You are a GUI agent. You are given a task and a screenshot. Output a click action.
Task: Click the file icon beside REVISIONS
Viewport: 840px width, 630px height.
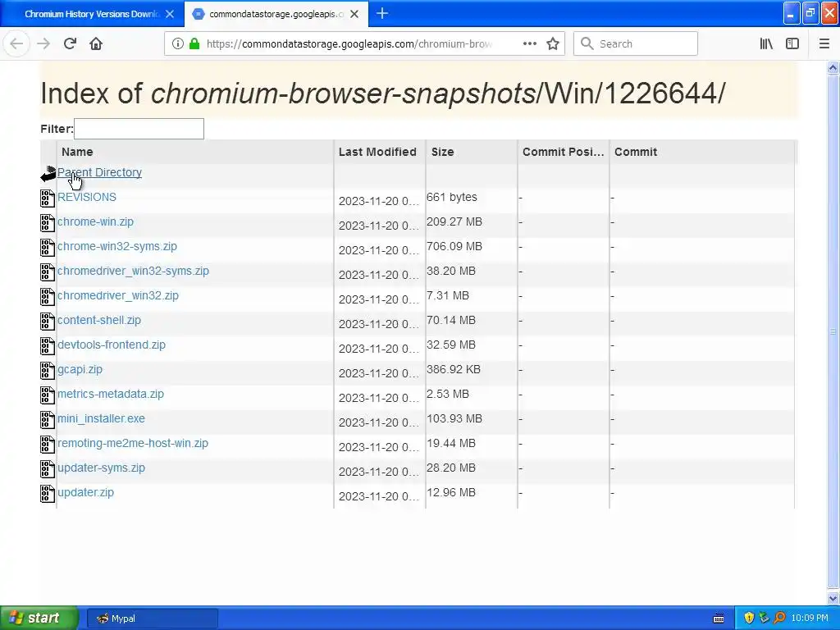click(x=48, y=199)
